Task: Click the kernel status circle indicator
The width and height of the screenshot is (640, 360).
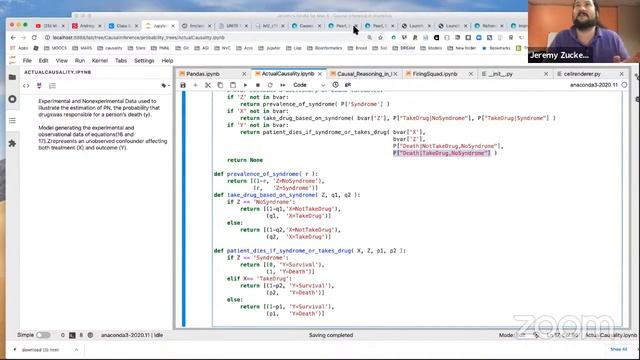Action: tap(624, 85)
